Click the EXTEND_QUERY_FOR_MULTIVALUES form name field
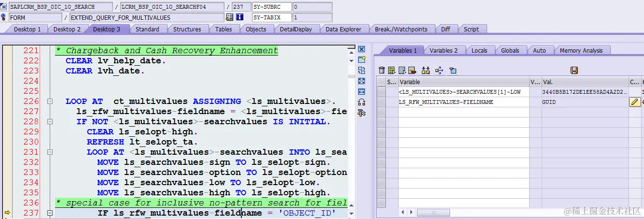Image resolution: width=644 pixels, height=219 pixels. (147, 17)
